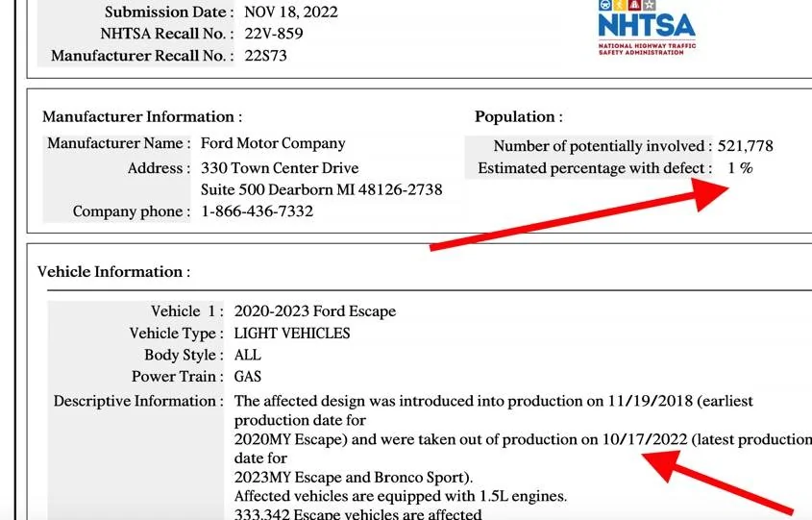The image size is (812, 520).
Task: Click the 'Vehicle 1 :' label
Action: click(187, 311)
